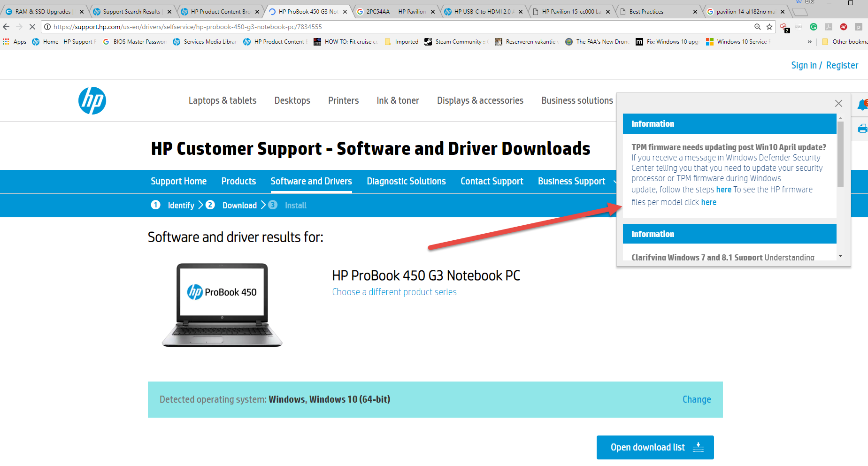868x466 pixels.
Task: Open the red extension with badge 2
Action: point(784,27)
